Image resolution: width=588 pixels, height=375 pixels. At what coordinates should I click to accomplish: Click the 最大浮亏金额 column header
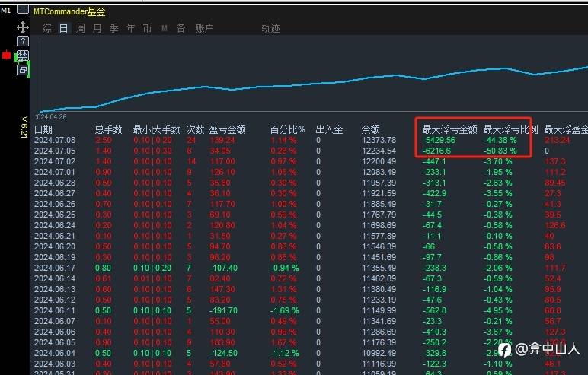449,129
